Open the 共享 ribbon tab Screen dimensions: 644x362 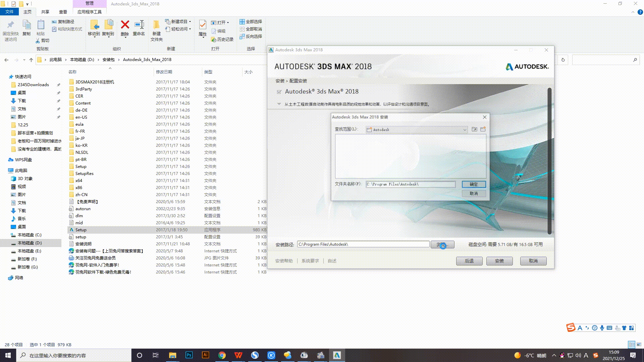click(45, 12)
